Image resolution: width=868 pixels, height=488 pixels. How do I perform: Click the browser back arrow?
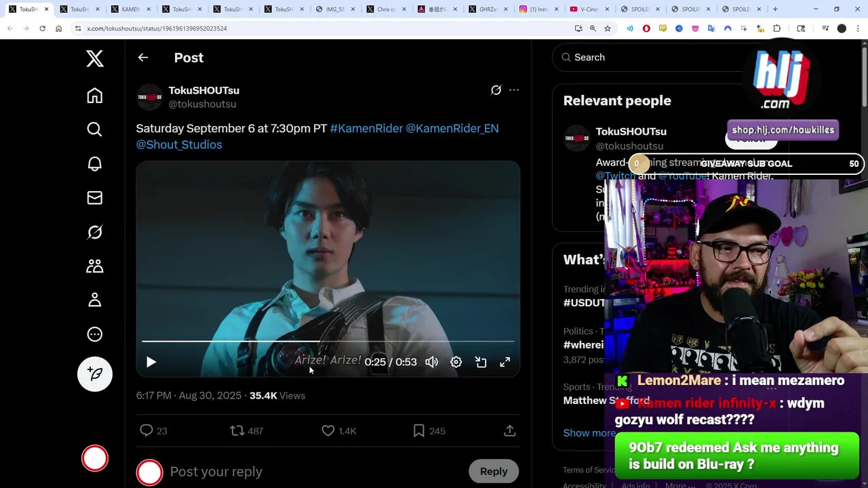click(9, 28)
